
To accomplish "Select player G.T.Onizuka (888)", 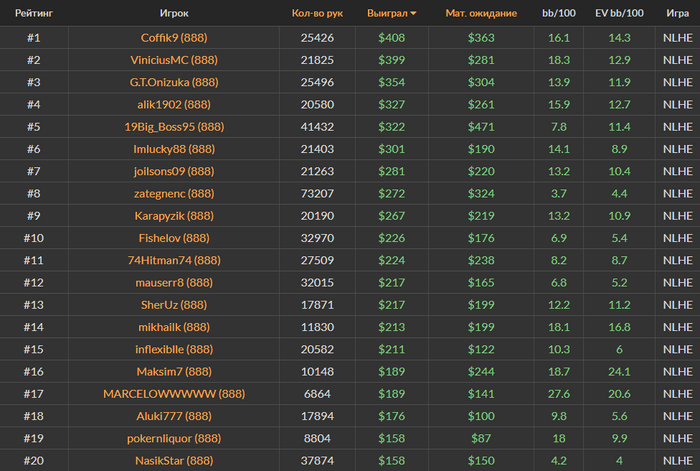I will point(174,82).
